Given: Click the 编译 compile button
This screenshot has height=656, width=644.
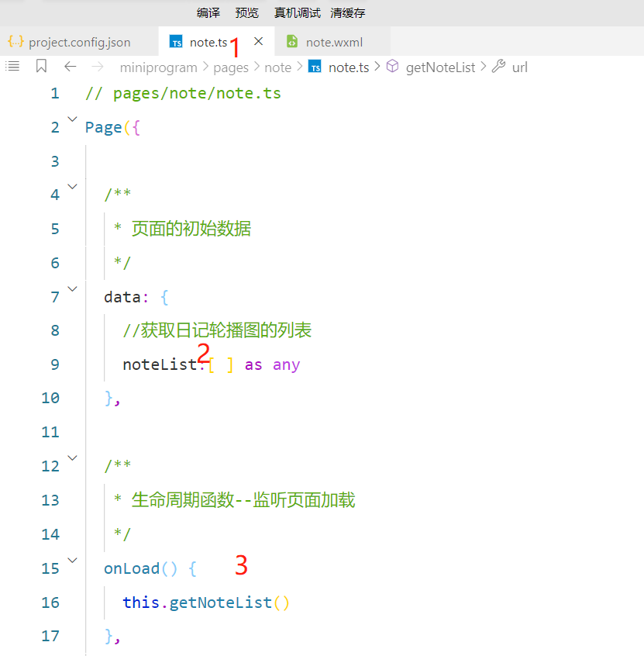Looking at the screenshot, I should (x=208, y=13).
